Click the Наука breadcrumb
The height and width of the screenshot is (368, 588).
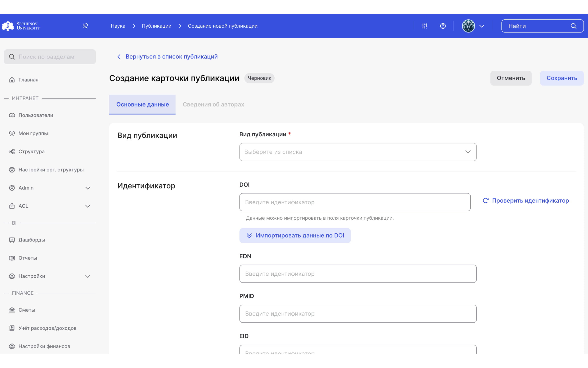click(x=118, y=26)
